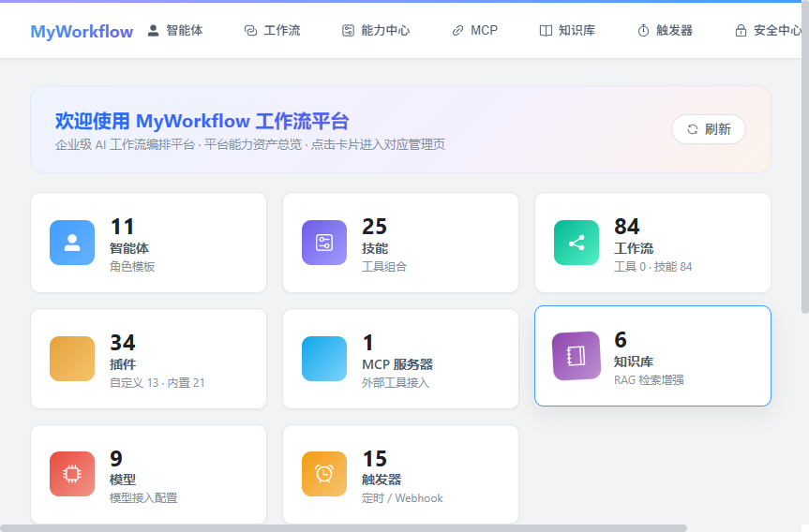The image size is (809, 532).
Task: Click the 刷新 refresh button
Action: click(709, 129)
